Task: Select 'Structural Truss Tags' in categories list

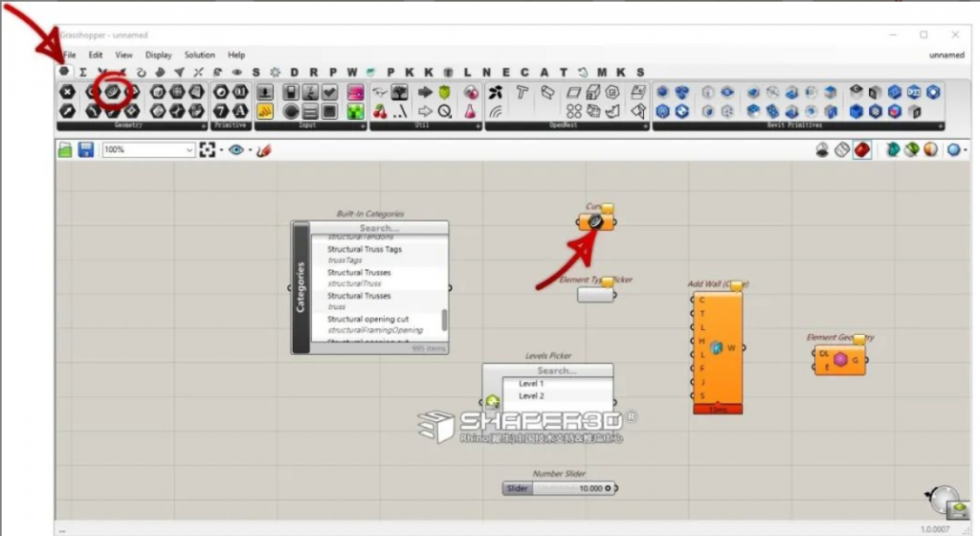Action: tap(365, 249)
